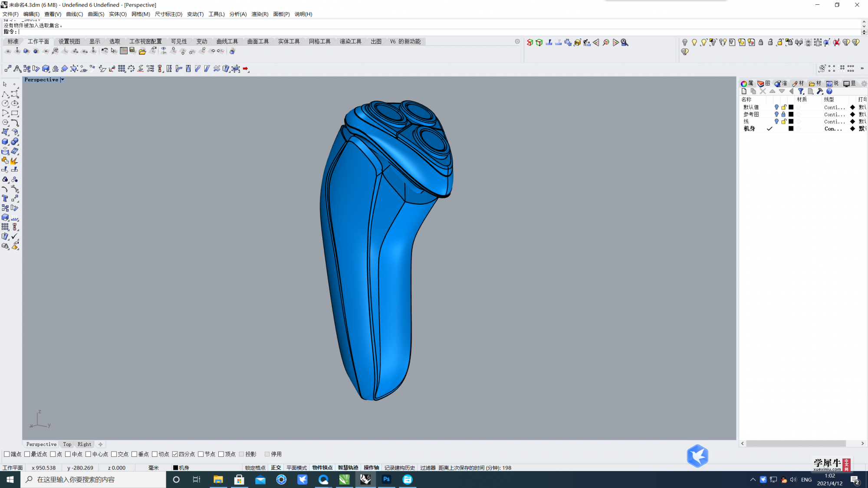Switch to the Right viewport tab
868x488 pixels.
[84, 444]
